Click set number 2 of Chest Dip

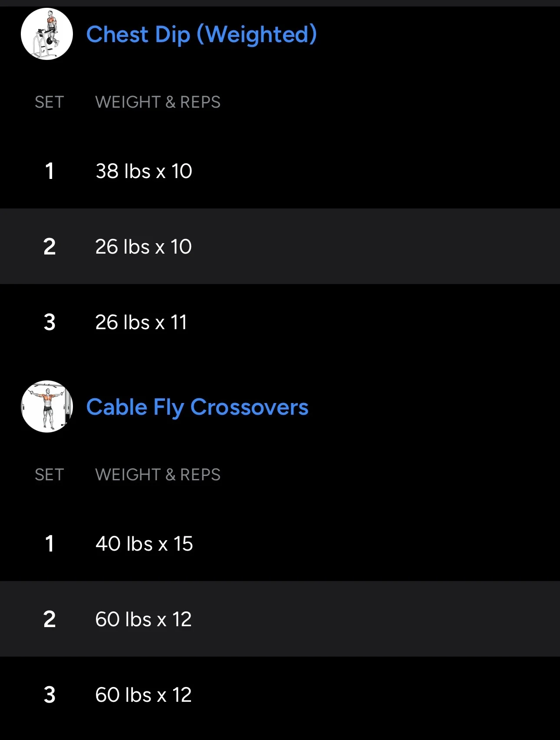49,247
